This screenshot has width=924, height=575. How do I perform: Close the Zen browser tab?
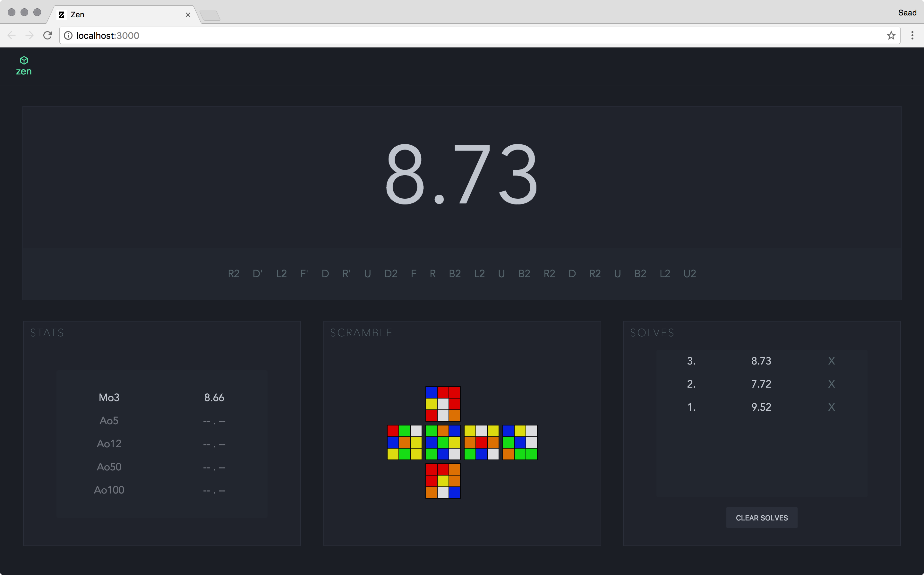188,15
